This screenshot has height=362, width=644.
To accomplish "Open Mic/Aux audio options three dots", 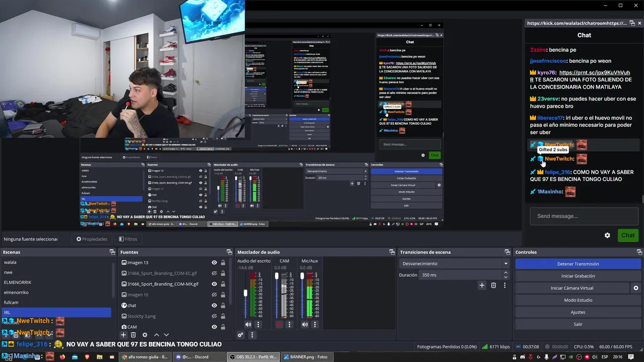I will (x=315, y=325).
